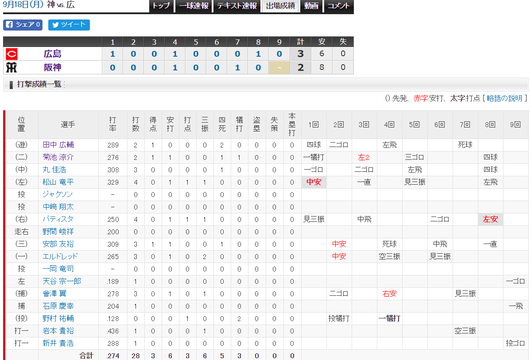Screen dimensions: 531x360
Task: Click the Twitter ツイート button
Action: tap(69, 25)
